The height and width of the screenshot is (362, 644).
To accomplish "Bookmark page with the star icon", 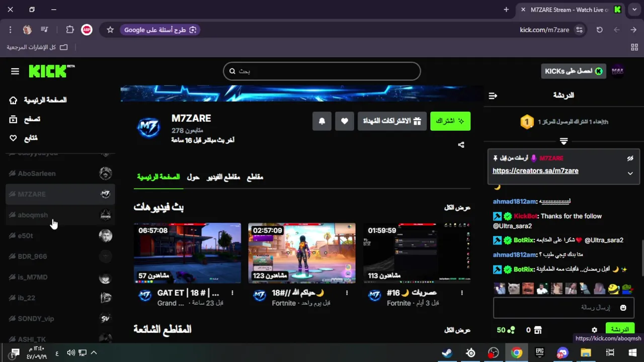I will click(x=110, y=30).
